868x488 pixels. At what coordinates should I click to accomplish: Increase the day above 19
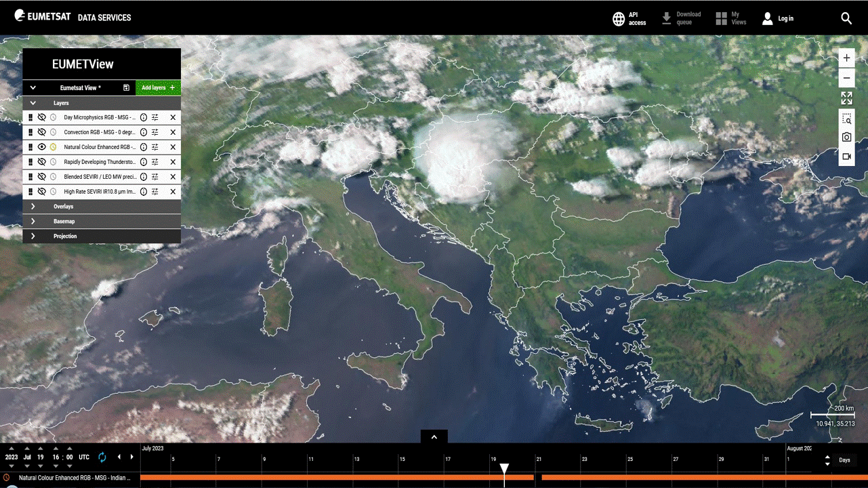(41, 448)
